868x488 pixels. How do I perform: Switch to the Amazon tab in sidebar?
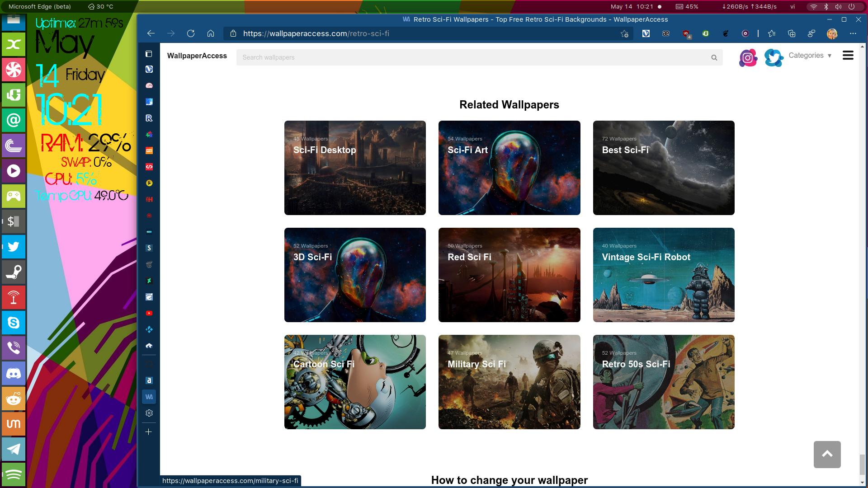149,380
